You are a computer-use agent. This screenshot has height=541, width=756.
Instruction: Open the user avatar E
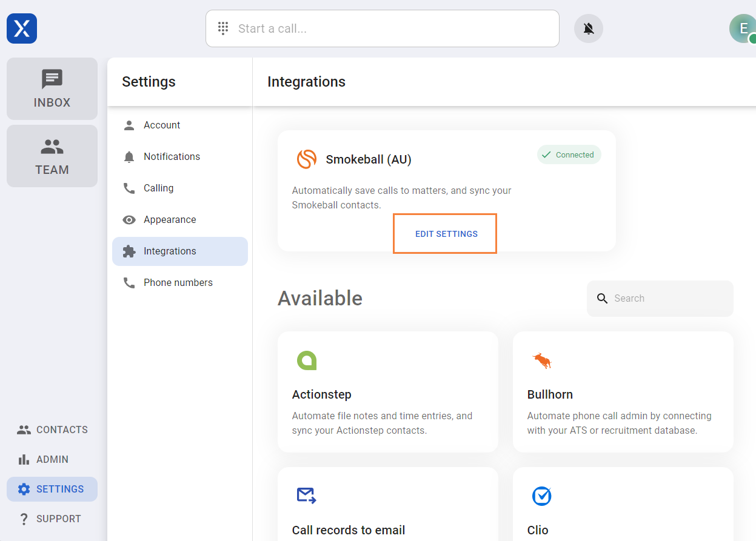point(743,28)
